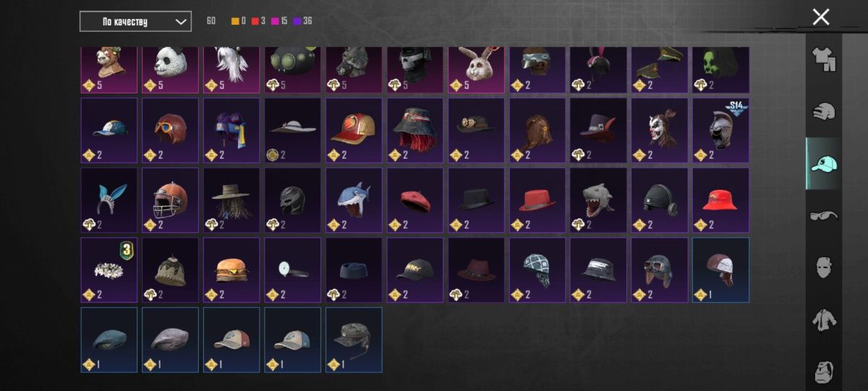Select the S14 spartan helmet item
The image size is (868, 391).
tap(720, 130)
